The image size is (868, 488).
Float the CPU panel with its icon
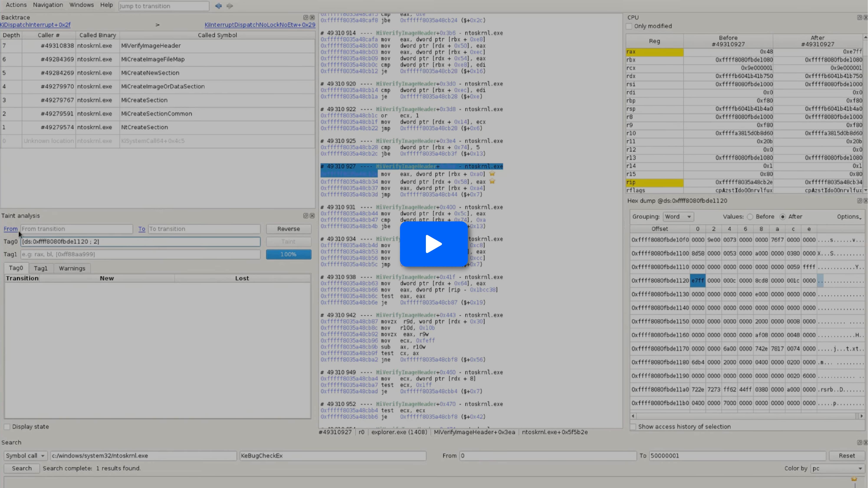(x=859, y=17)
